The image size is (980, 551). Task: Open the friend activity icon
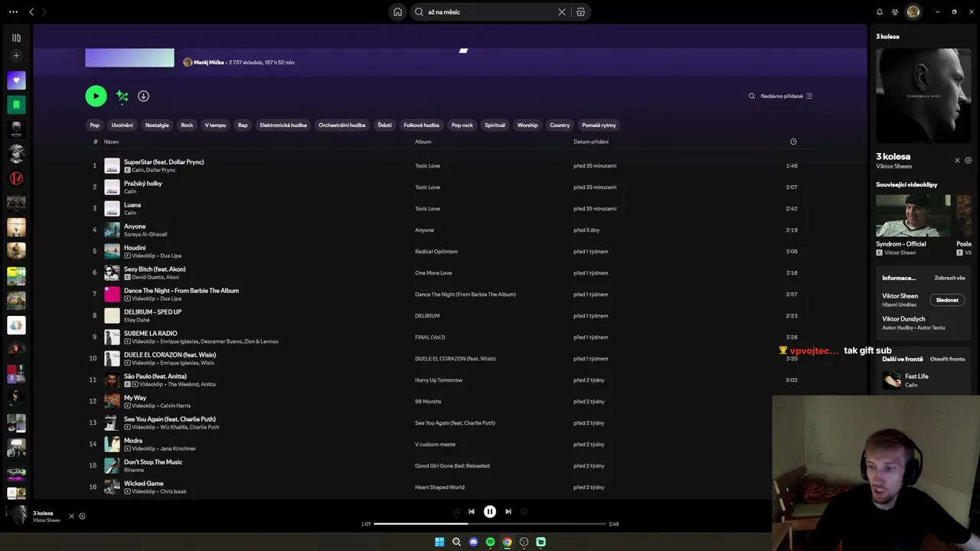coord(895,12)
